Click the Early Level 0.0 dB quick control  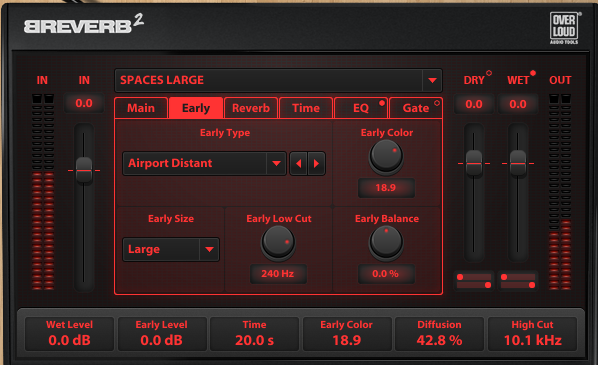162,334
